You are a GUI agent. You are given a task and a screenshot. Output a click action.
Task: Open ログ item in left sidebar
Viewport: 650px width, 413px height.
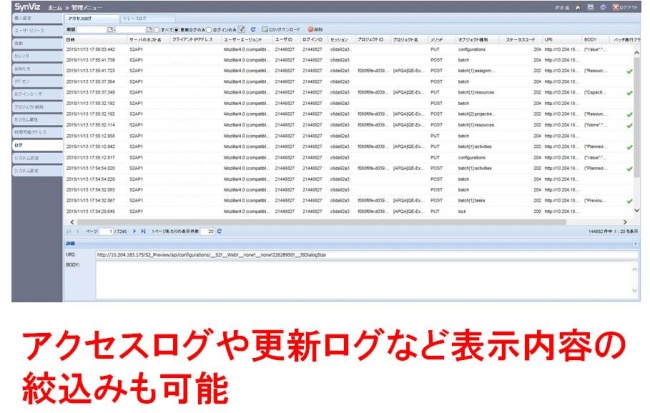pyautogui.click(x=30, y=145)
